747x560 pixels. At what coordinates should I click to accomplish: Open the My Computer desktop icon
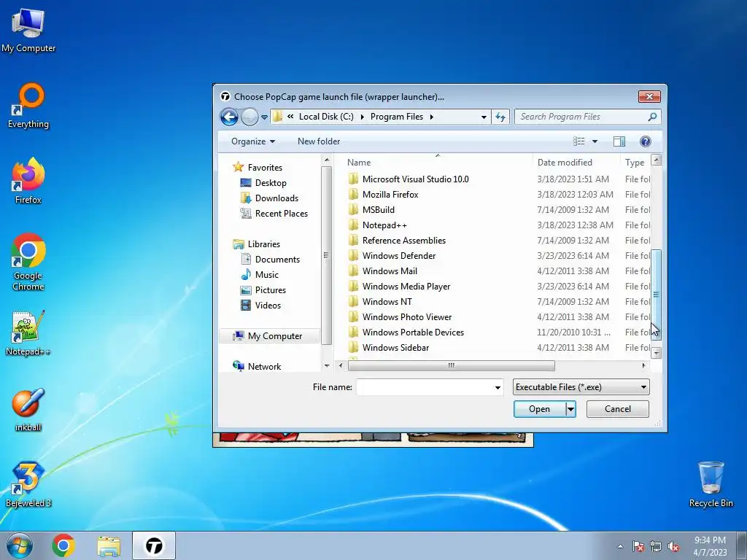28,30
